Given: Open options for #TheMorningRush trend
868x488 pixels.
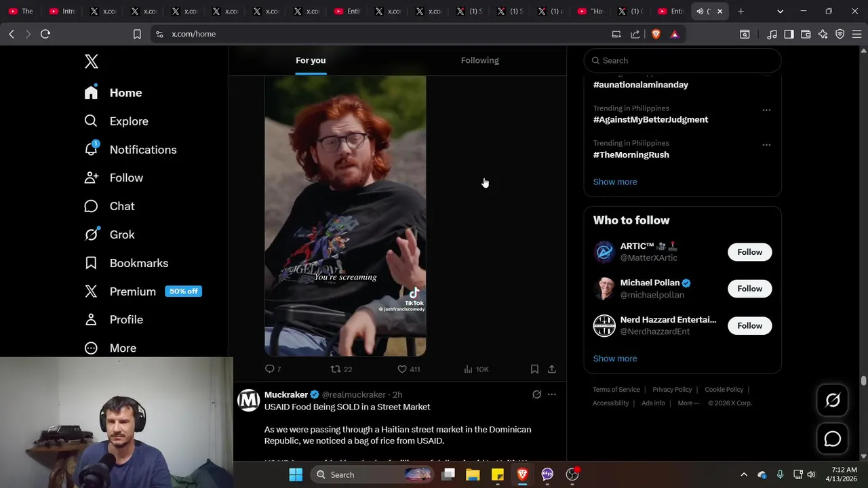Looking at the screenshot, I should (766, 145).
